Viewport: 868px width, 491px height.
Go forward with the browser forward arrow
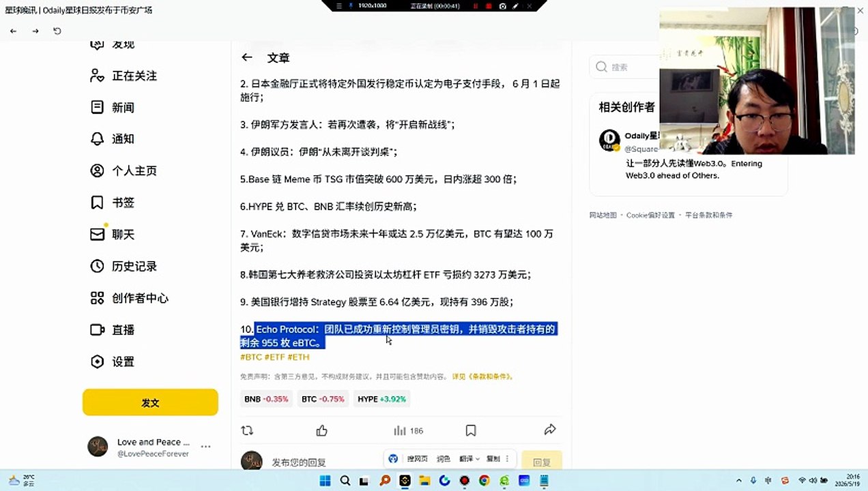click(x=35, y=31)
